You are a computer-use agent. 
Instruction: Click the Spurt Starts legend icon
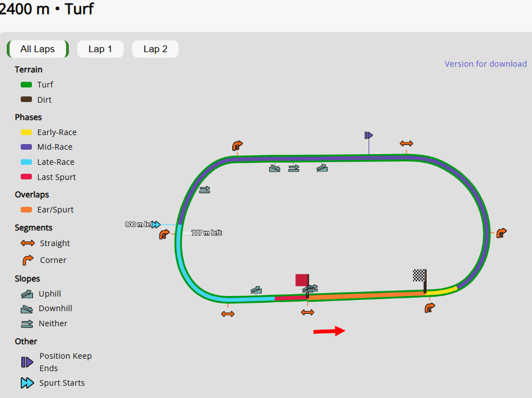click(x=27, y=383)
